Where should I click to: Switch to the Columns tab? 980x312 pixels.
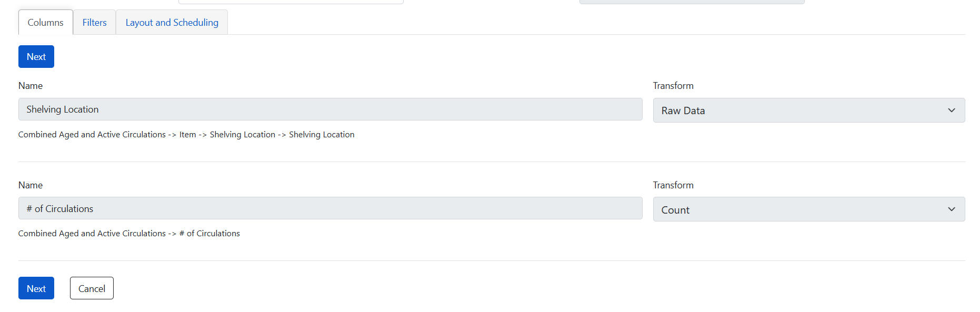tap(45, 23)
